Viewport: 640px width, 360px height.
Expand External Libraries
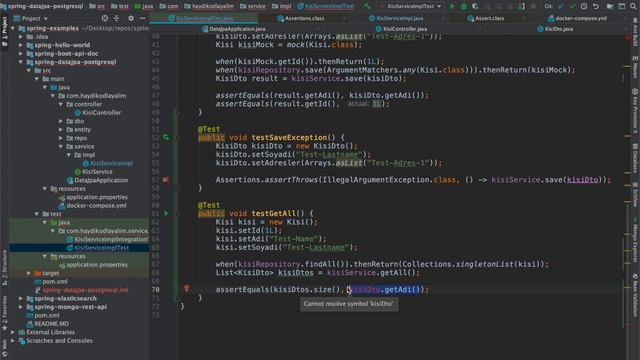click(13, 332)
